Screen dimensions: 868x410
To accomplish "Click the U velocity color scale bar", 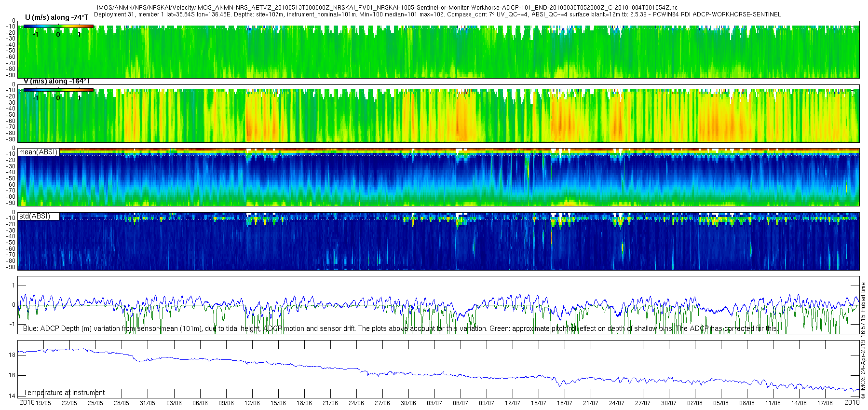I will click(x=58, y=26).
